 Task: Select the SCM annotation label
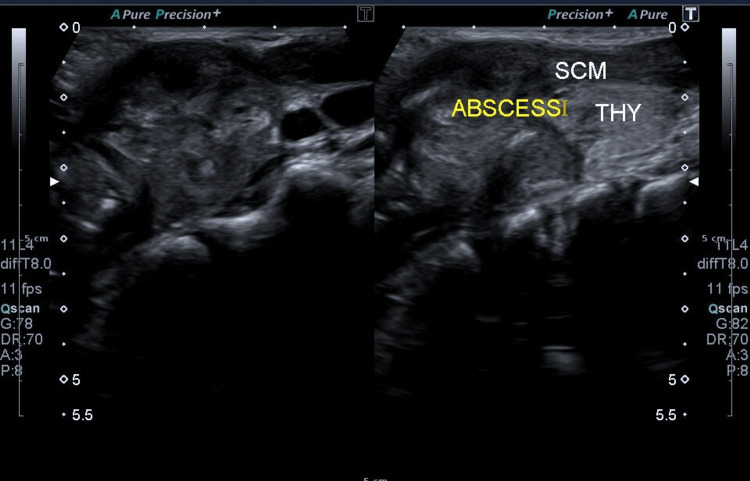point(581,71)
